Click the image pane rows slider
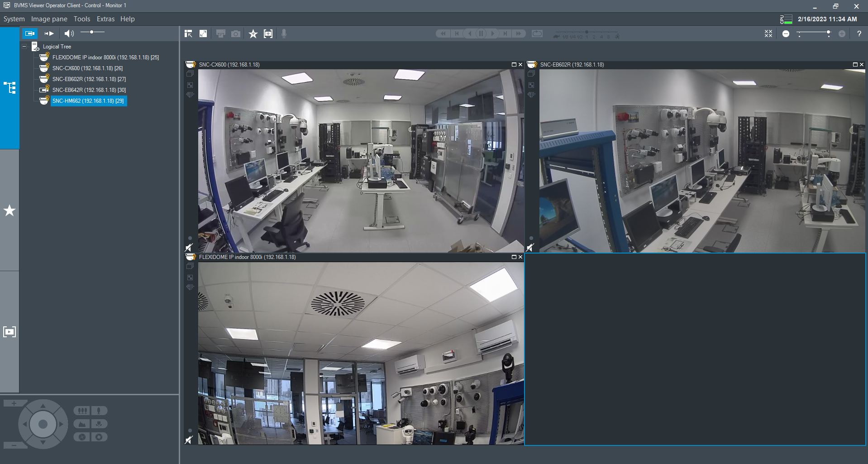Viewport: 868px width, 464px height. point(814,33)
